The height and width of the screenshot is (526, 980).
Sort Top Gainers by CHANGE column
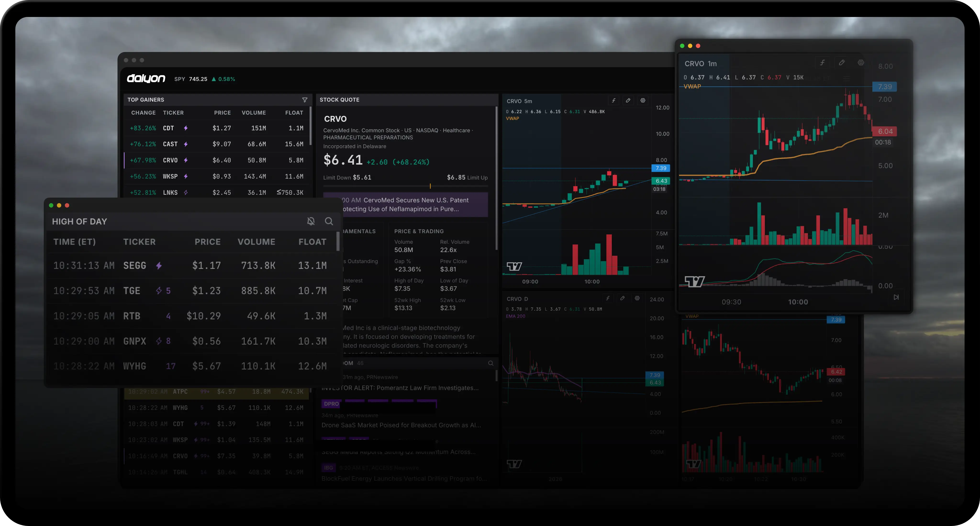tap(143, 113)
